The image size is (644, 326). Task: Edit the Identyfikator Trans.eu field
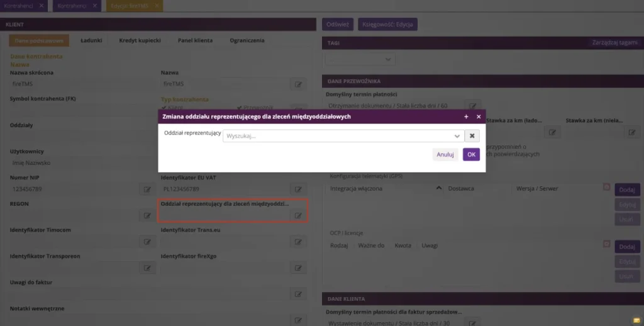tap(298, 242)
